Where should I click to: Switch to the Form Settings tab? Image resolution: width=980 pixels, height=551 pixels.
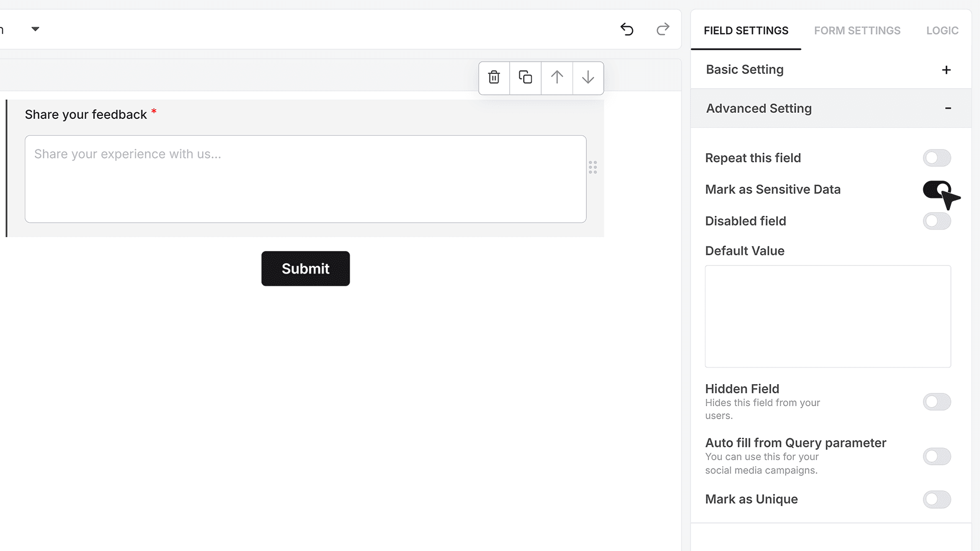857,31
